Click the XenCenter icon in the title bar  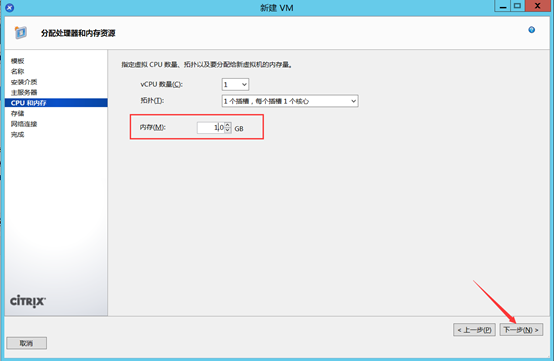(x=10, y=7)
